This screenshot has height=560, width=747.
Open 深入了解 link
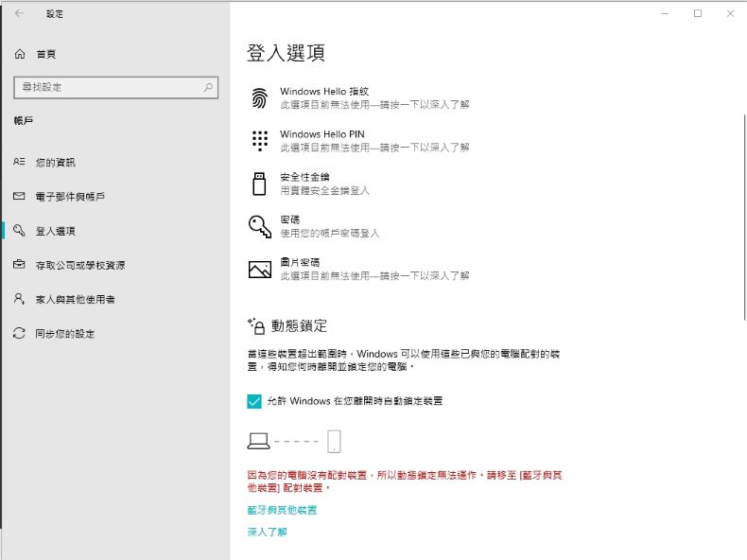click(x=268, y=532)
